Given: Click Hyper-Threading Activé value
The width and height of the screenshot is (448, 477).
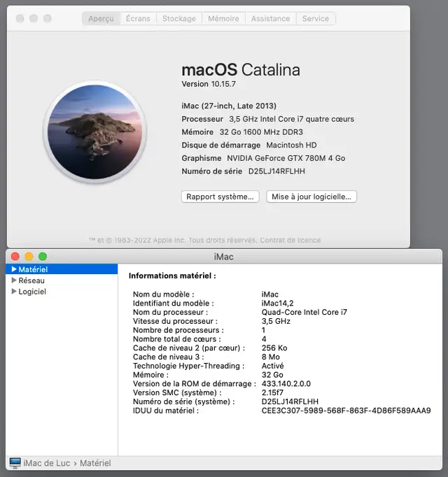Looking at the screenshot, I should pos(272,366).
